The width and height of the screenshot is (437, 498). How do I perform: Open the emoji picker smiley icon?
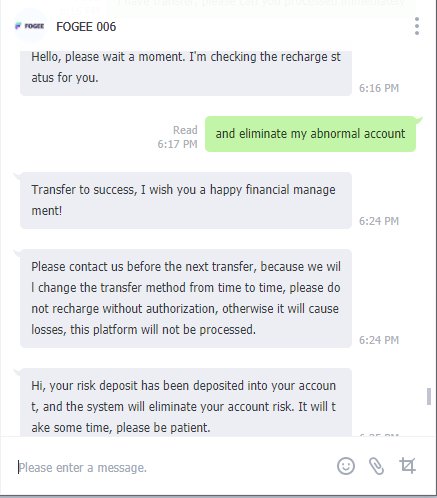point(346,466)
